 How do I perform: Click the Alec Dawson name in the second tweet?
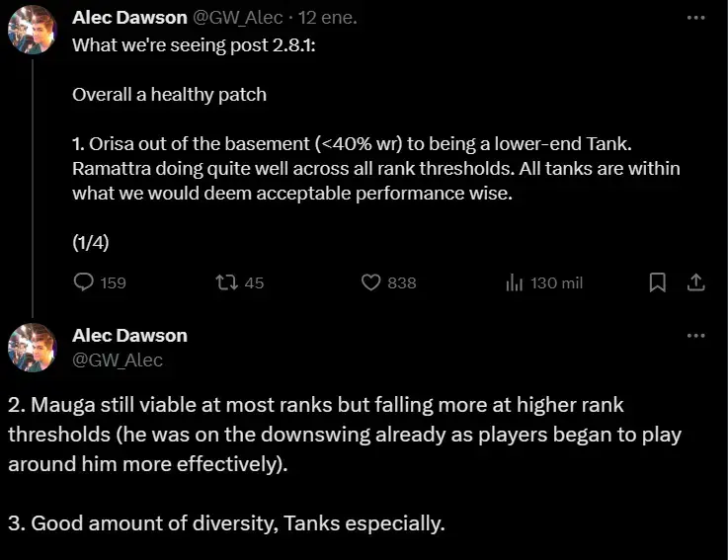click(x=129, y=335)
